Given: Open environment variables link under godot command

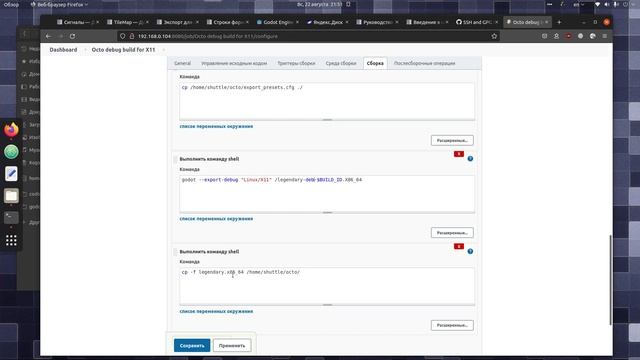Looking at the screenshot, I should click(x=216, y=219).
